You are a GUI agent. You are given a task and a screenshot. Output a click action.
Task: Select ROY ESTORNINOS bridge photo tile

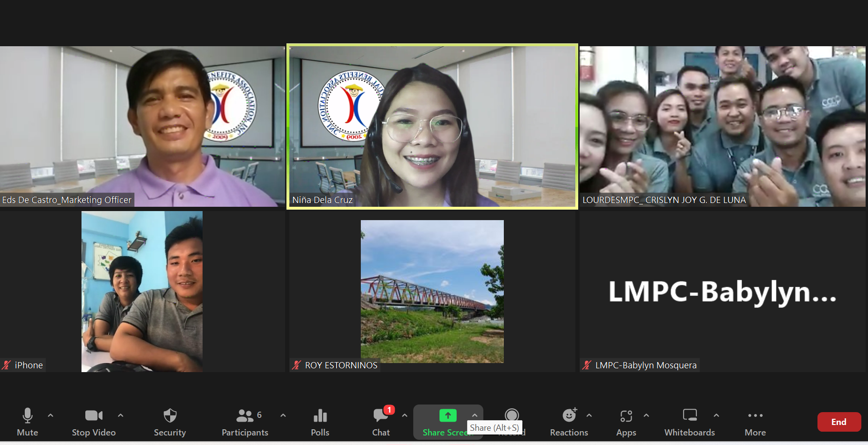(432, 292)
